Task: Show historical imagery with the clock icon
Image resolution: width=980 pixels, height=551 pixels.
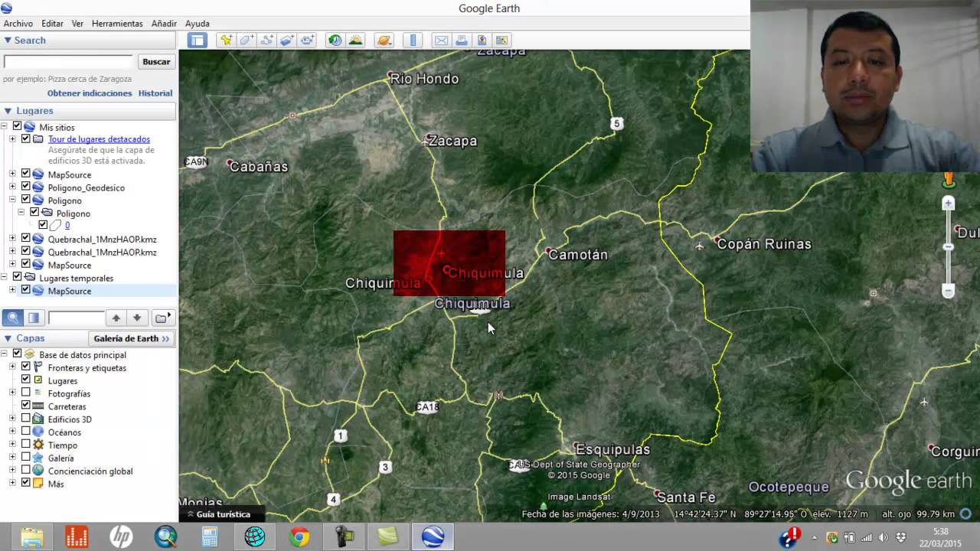Action: (335, 41)
